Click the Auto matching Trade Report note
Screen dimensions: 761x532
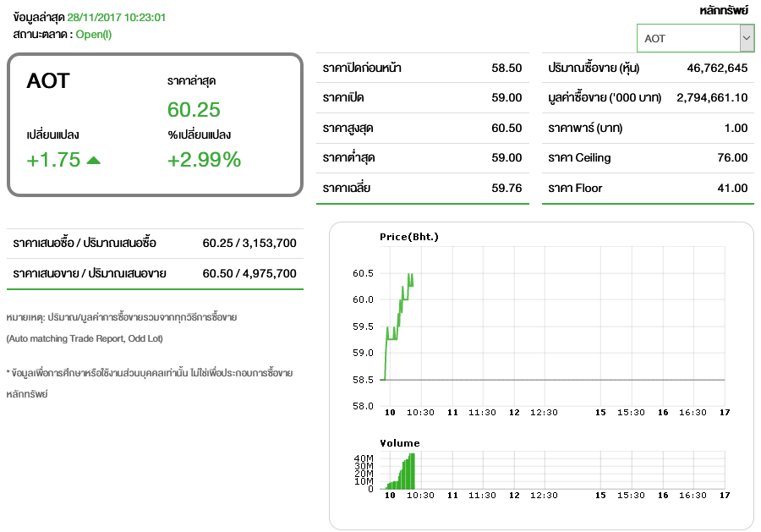(85, 338)
